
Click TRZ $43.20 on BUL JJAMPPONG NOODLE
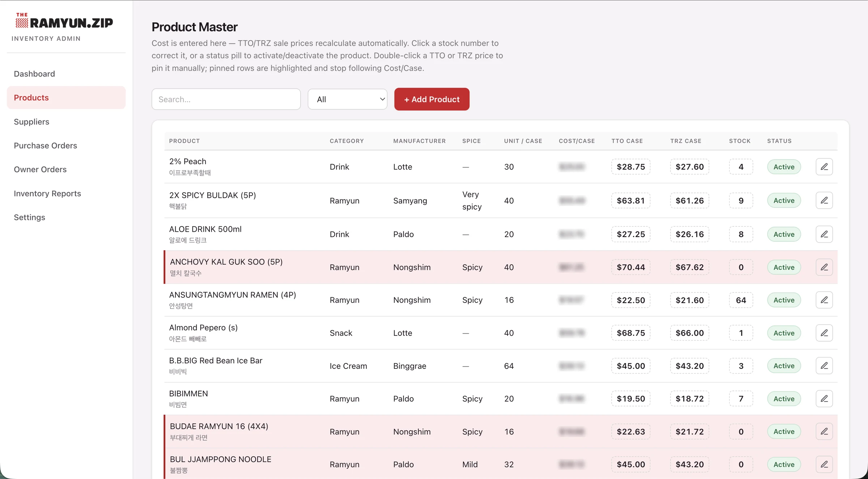tap(690, 465)
